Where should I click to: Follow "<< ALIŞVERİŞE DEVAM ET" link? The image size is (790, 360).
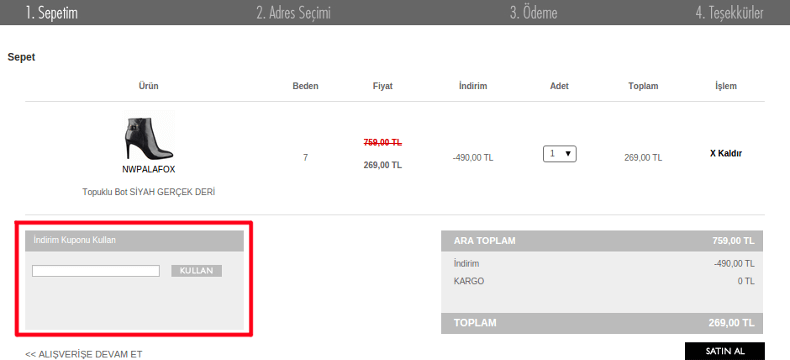point(84,354)
